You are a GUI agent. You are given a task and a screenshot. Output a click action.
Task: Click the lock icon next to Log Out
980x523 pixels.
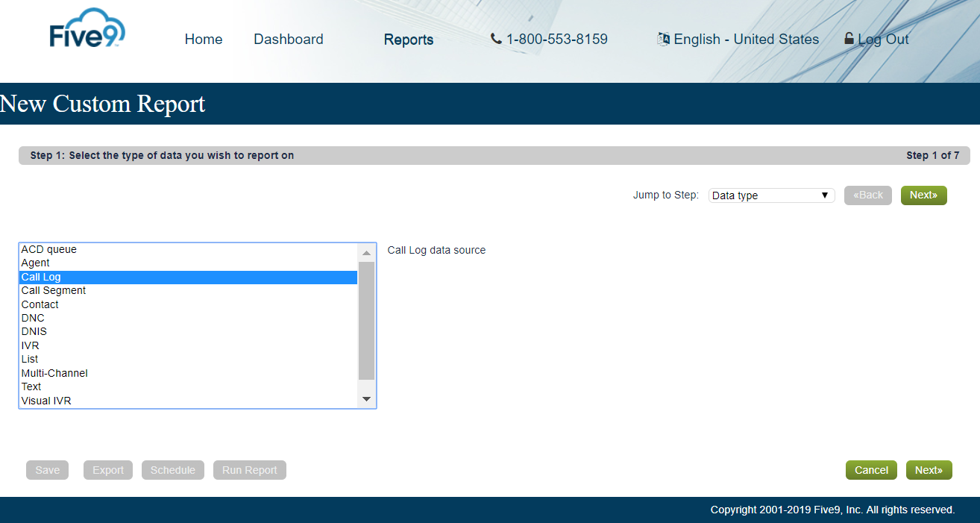[847, 38]
